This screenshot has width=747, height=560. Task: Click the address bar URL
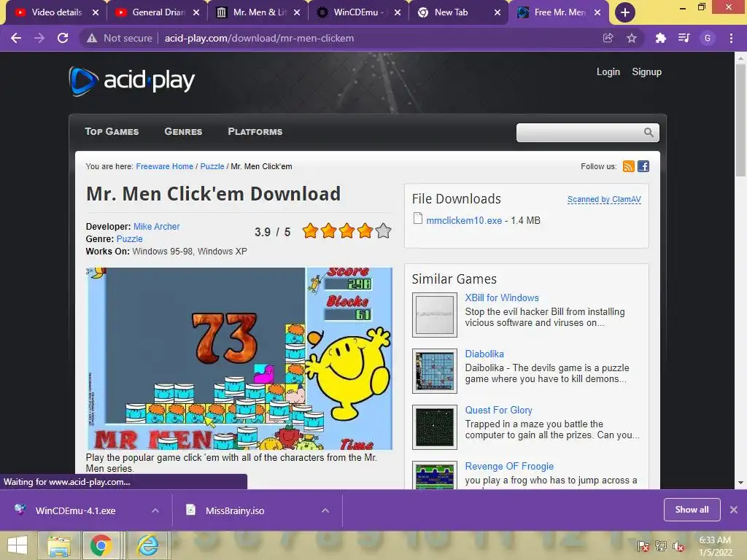[259, 38]
